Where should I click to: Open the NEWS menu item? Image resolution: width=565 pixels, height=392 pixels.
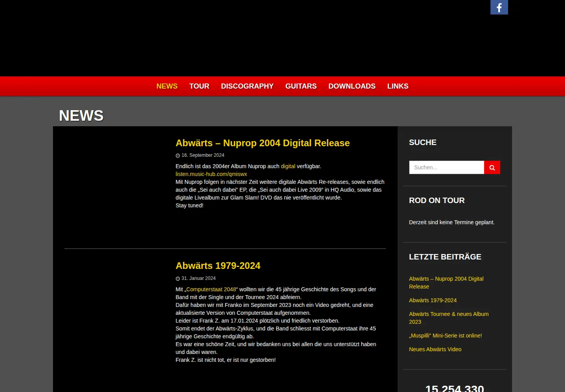click(x=167, y=86)
